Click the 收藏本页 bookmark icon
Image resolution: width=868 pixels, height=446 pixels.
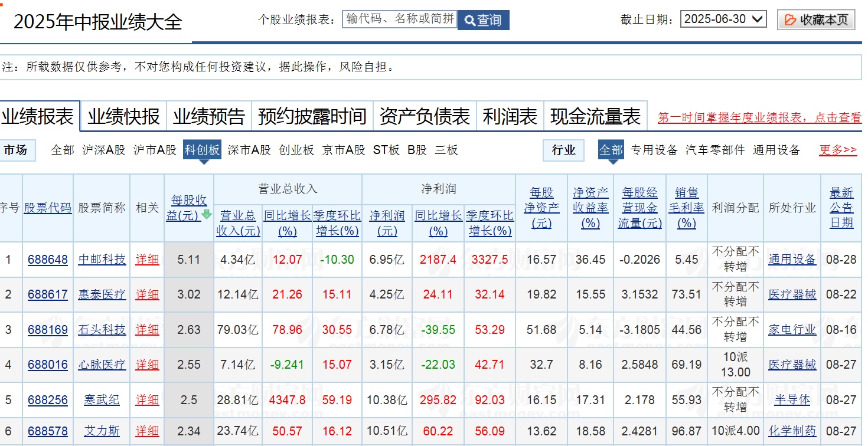[x=790, y=20]
